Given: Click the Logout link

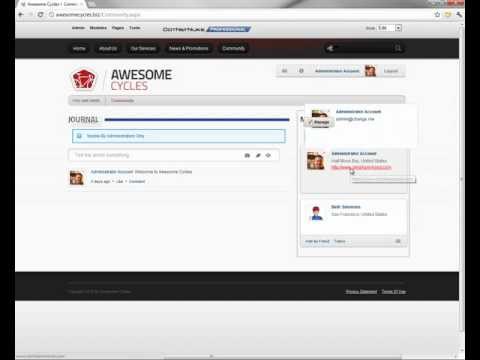Looking at the screenshot, I should coord(391,71).
